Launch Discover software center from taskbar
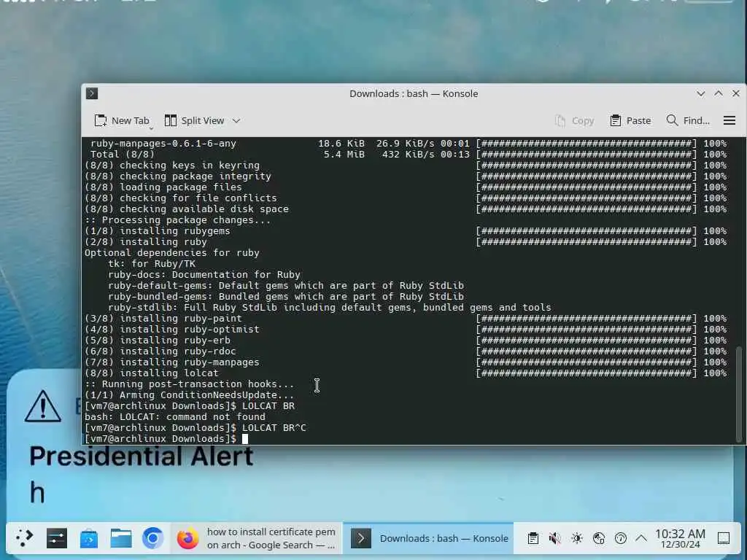747x560 pixels. [89, 538]
